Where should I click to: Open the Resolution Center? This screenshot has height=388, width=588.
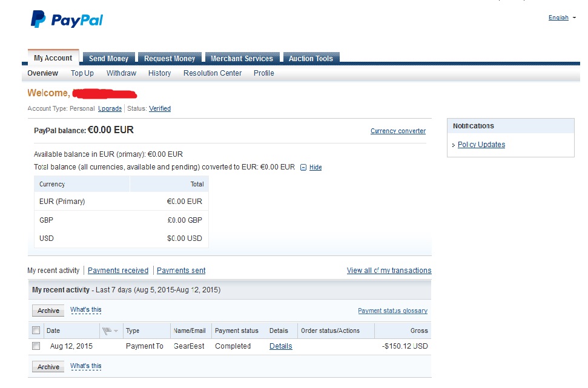point(213,73)
